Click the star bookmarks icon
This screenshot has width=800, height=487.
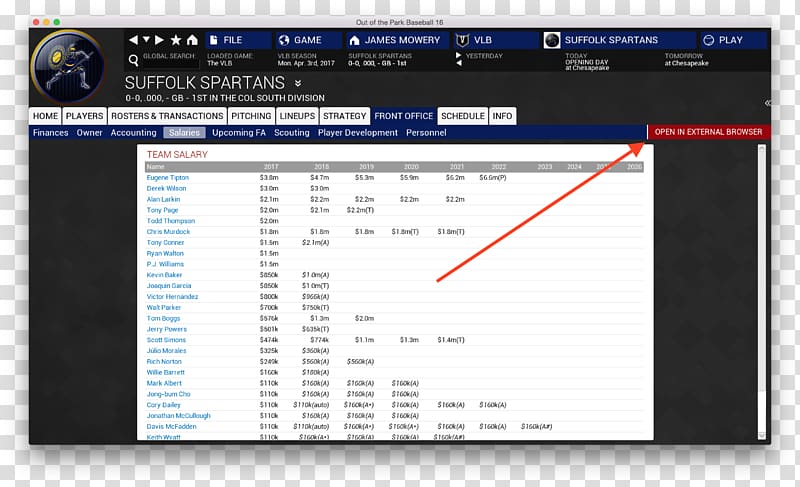pos(176,40)
